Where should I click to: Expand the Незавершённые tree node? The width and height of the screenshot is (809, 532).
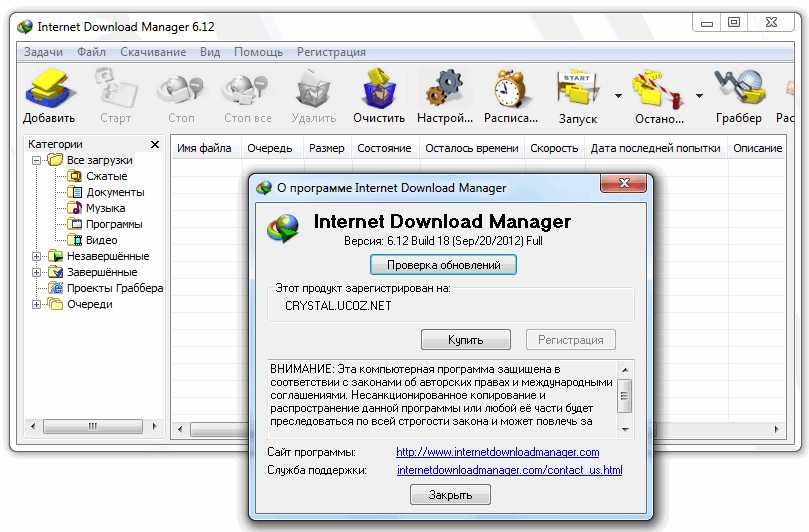pyautogui.click(x=37, y=256)
